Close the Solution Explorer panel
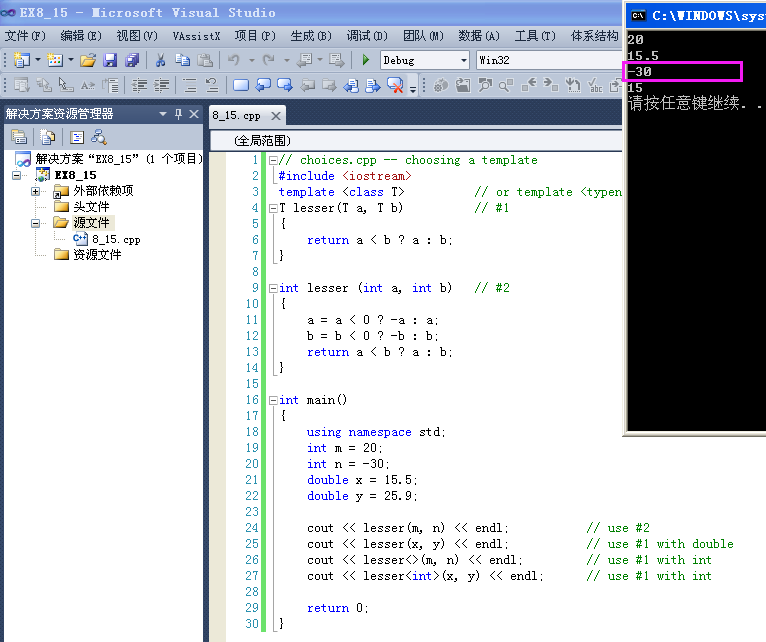 pyautogui.click(x=194, y=114)
